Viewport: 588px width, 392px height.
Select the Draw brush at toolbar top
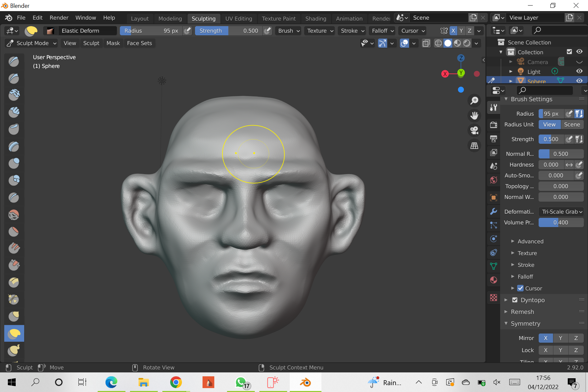(x=14, y=61)
